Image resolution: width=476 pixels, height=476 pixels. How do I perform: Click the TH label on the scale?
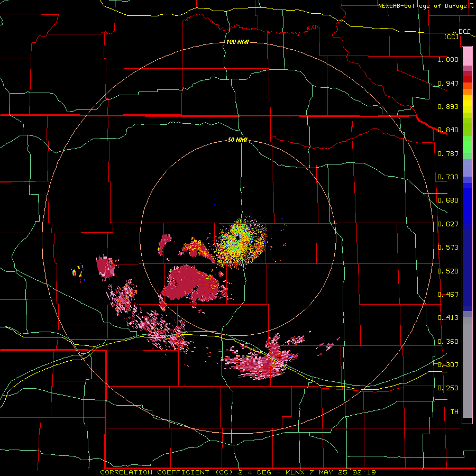click(x=454, y=412)
